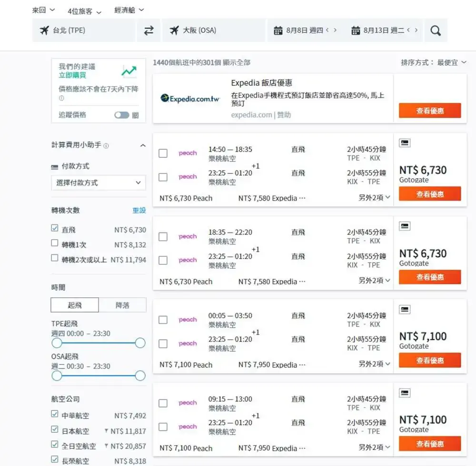Check the 轉機1次 one-stop filter

[55, 243]
